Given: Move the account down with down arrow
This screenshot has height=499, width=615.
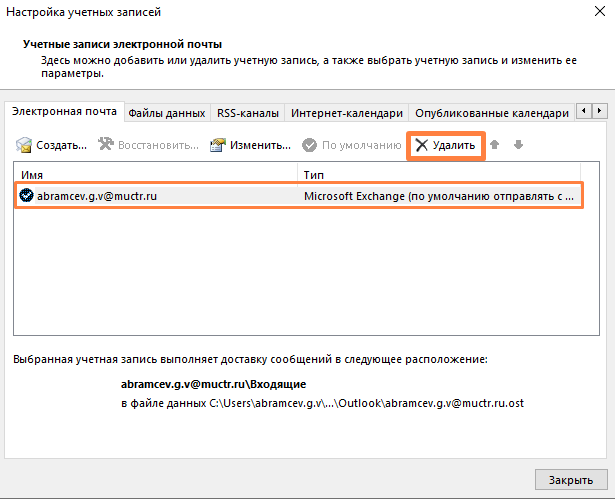Looking at the screenshot, I should click(518, 146).
